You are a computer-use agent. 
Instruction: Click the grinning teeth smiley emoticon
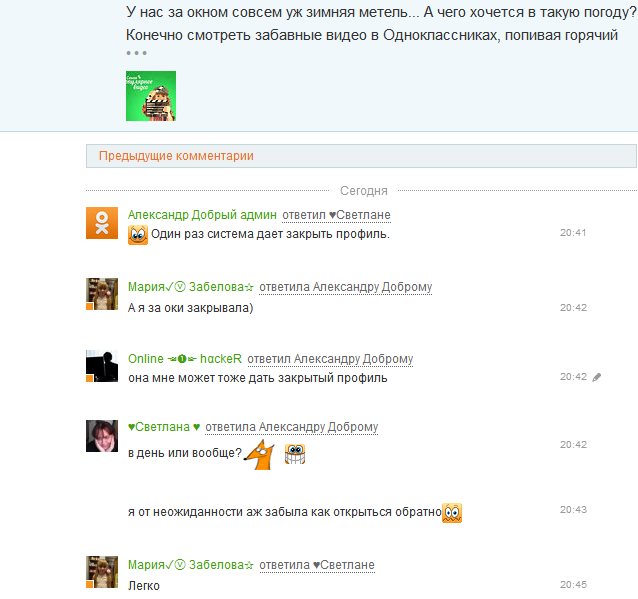pos(295,454)
